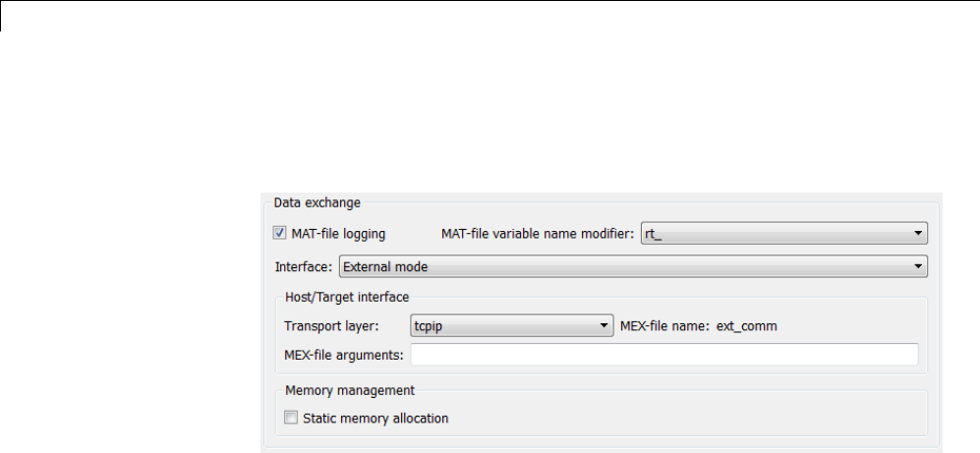Enable the Static memory allocation checkbox
980x453 pixels.
tap(290, 419)
